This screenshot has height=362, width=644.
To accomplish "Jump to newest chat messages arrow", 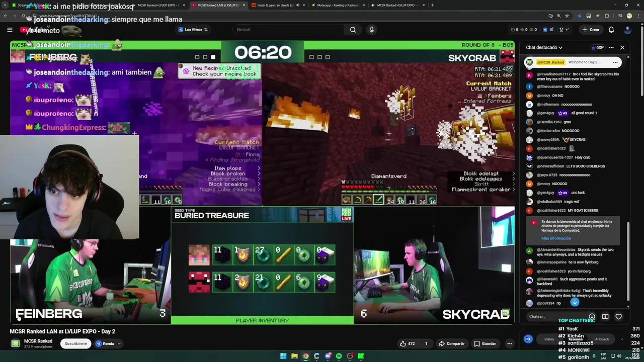I will click(x=575, y=302).
